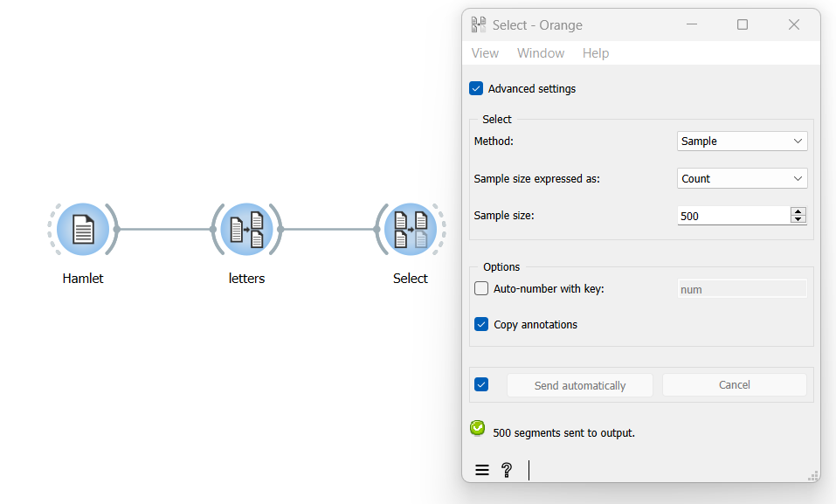Viewport: 836px width, 504px height.
Task: Click the link between letters and Select
Action: tap(328, 230)
